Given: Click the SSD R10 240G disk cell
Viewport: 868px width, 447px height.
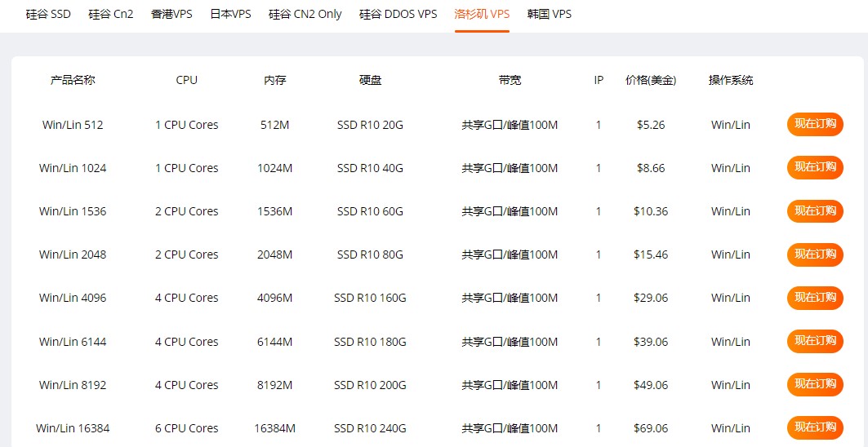Looking at the screenshot, I should [370, 428].
